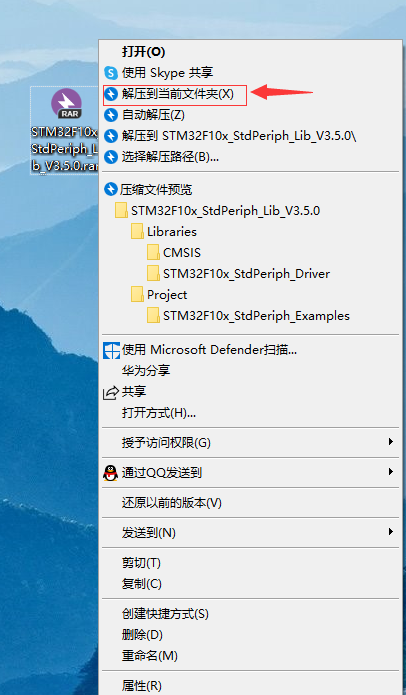Viewport: 406px width, 695px height.
Task: Click 压缩文件预览 menu label
Action: tap(156, 190)
